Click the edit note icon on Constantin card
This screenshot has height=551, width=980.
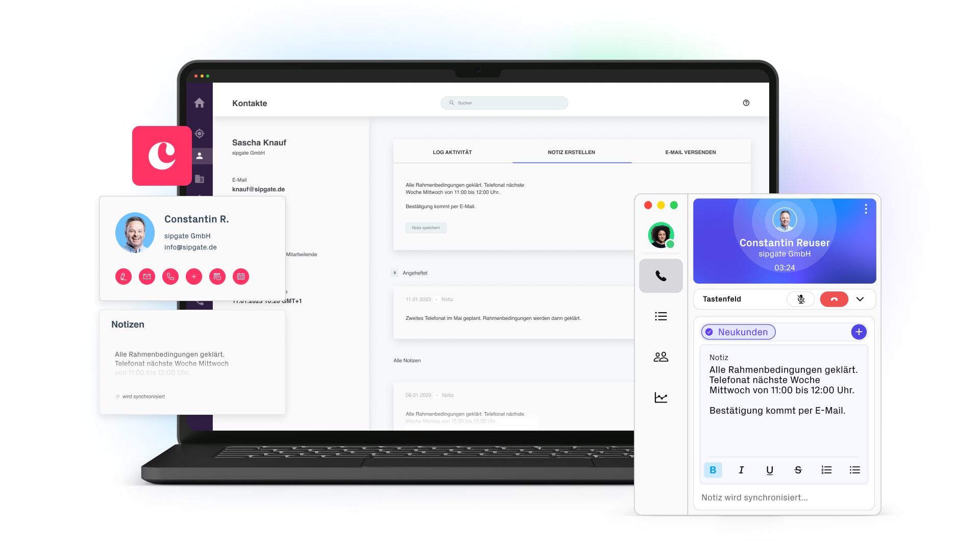pos(124,277)
